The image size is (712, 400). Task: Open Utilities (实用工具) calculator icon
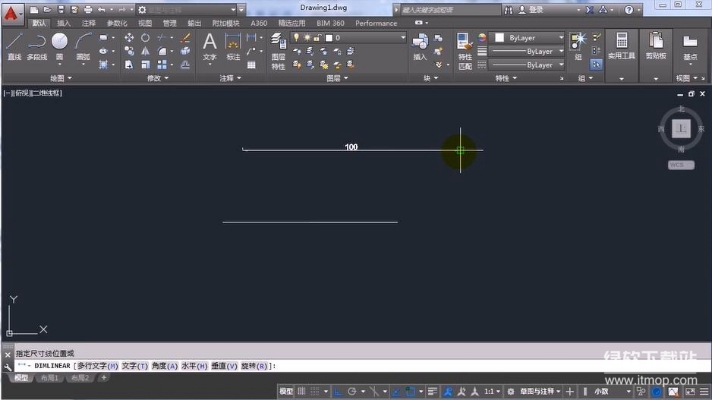click(x=621, y=45)
